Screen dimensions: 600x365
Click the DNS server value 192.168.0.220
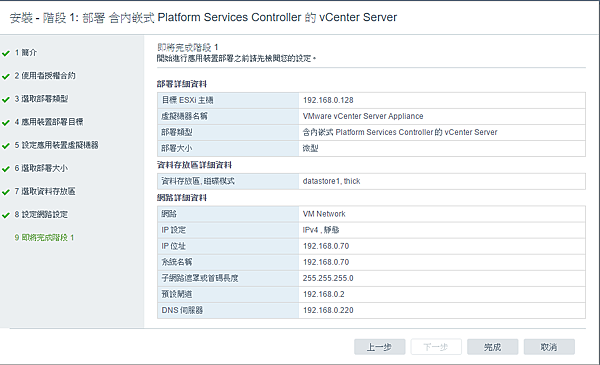328,310
